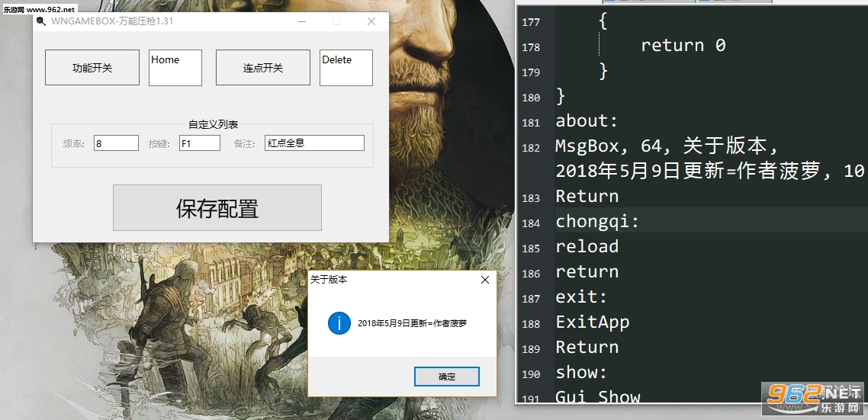Viewport: 868px width, 420px height.
Task: Click the 自定义列表 group label
Action: coord(213,124)
